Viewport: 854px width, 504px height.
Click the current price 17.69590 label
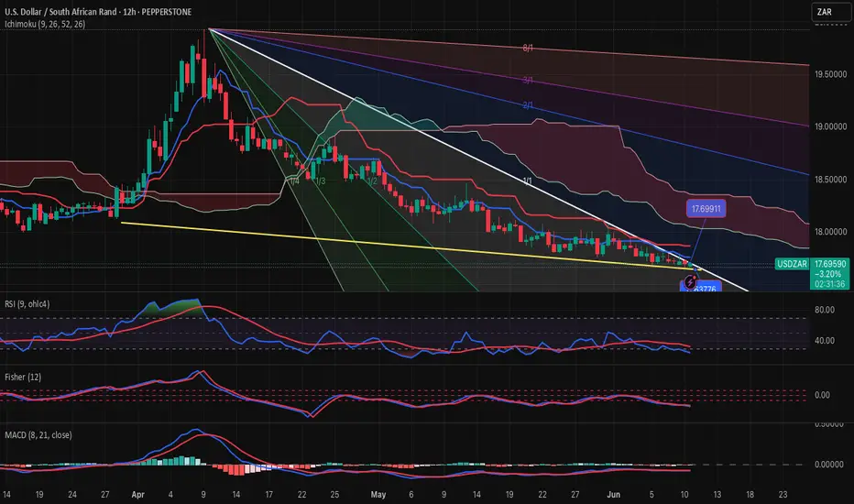point(830,264)
